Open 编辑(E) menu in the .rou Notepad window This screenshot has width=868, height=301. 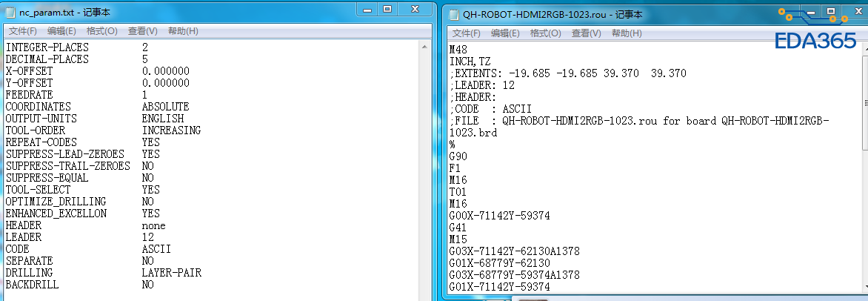click(x=505, y=33)
